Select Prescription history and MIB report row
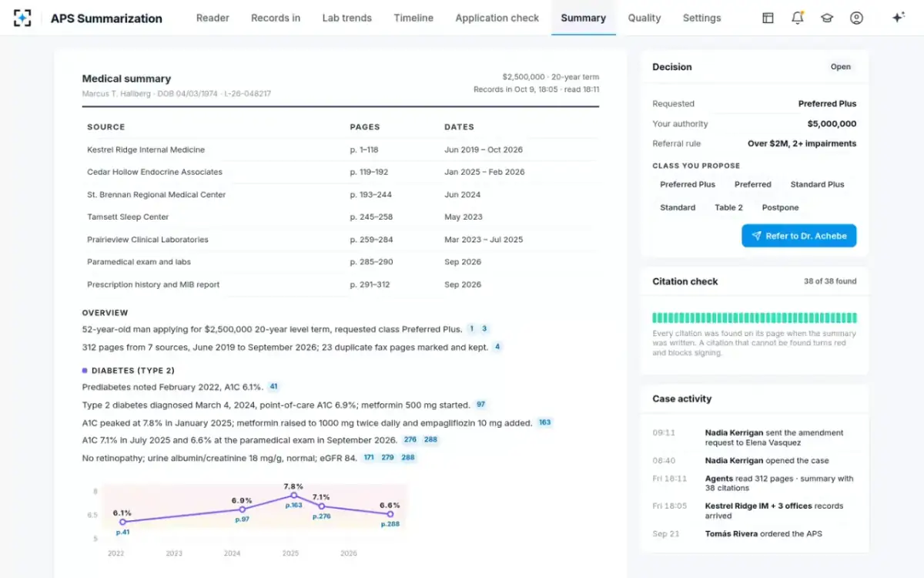 pos(340,284)
